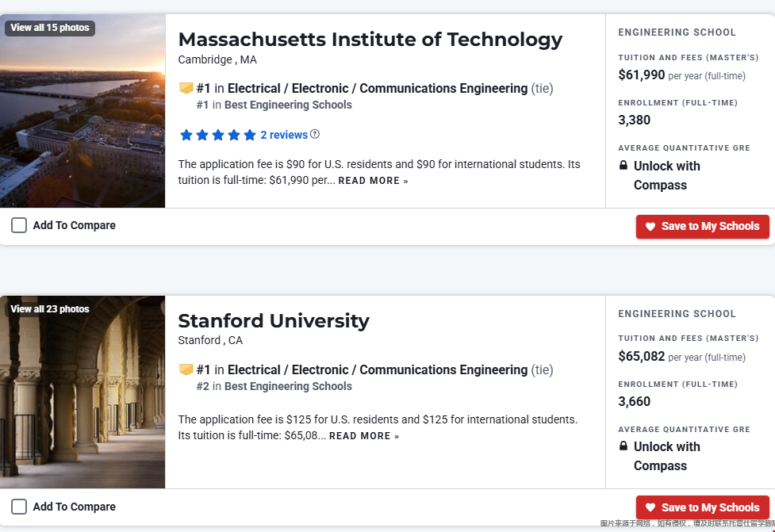Screen dimensions: 775x532
Task: Save MIT to My Schools
Action: [x=702, y=226]
